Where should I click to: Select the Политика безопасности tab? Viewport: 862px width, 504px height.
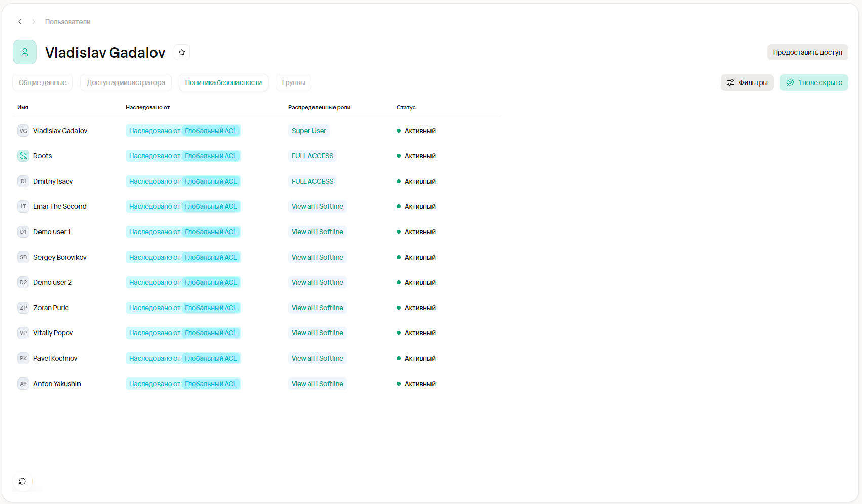(x=223, y=82)
